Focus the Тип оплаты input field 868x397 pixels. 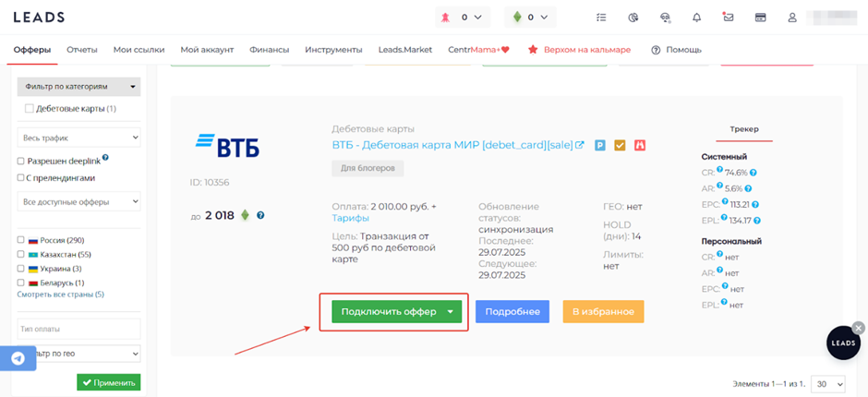click(78, 329)
